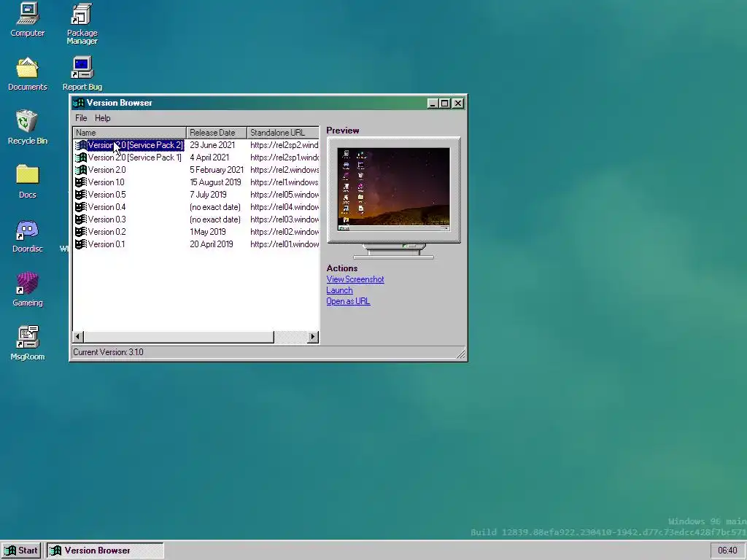Click the horizontal scrollbar left arrow
Screen dimensions: 747x560
click(78, 337)
